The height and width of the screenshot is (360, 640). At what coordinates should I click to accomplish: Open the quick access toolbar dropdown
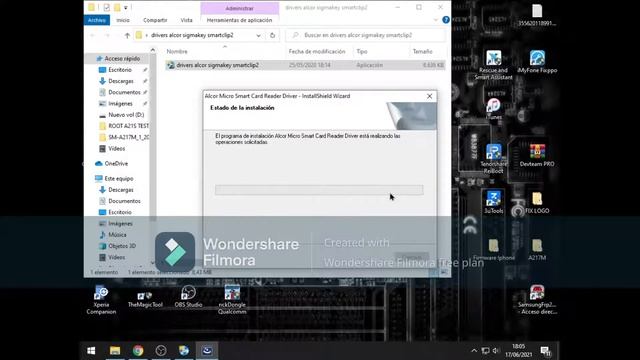coord(126,8)
